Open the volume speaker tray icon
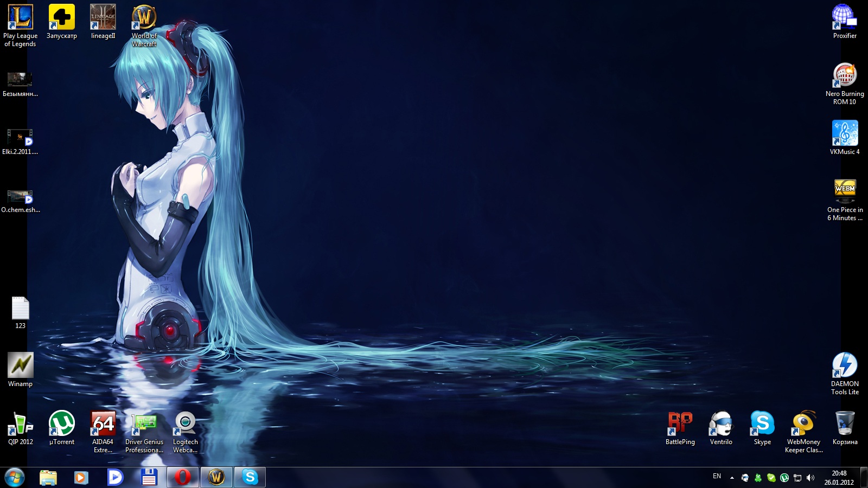868x488 pixels. 810,478
